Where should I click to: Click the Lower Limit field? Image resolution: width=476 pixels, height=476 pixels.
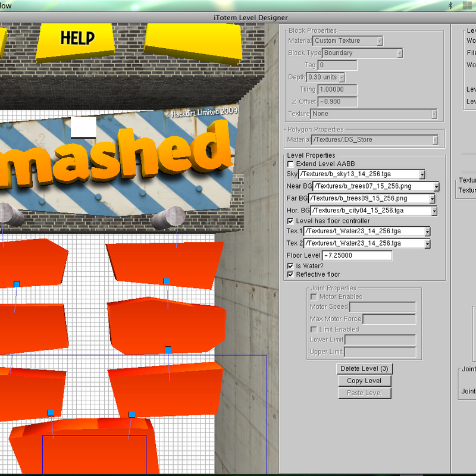pos(380,340)
